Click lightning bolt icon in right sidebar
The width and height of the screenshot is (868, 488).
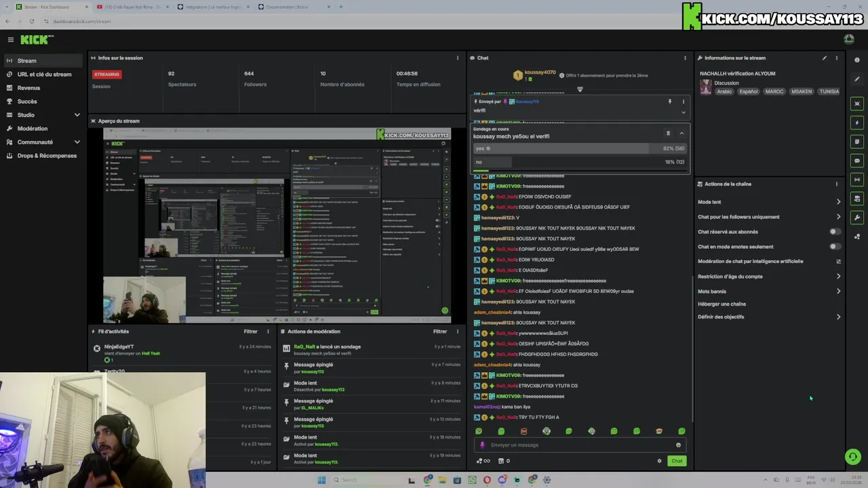click(857, 123)
